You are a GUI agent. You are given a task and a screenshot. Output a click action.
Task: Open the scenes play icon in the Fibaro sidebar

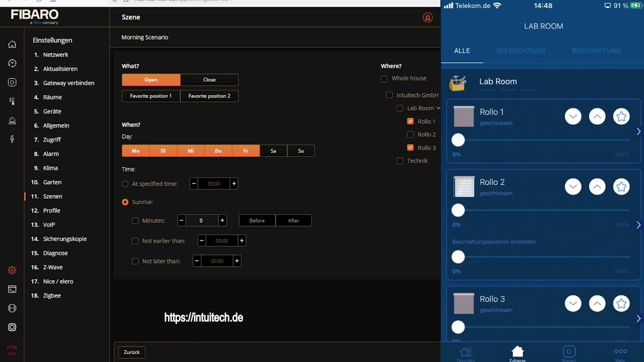pos(12,82)
